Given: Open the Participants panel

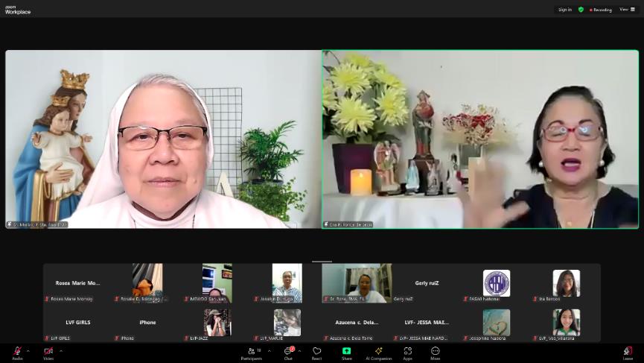Looking at the screenshot, I should coord(250,352).
